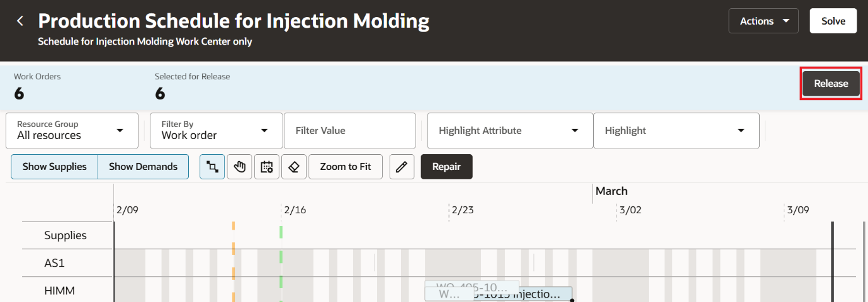Open the calendar settings icon
This screenshot has height=302, width=868.
point(267,167)
